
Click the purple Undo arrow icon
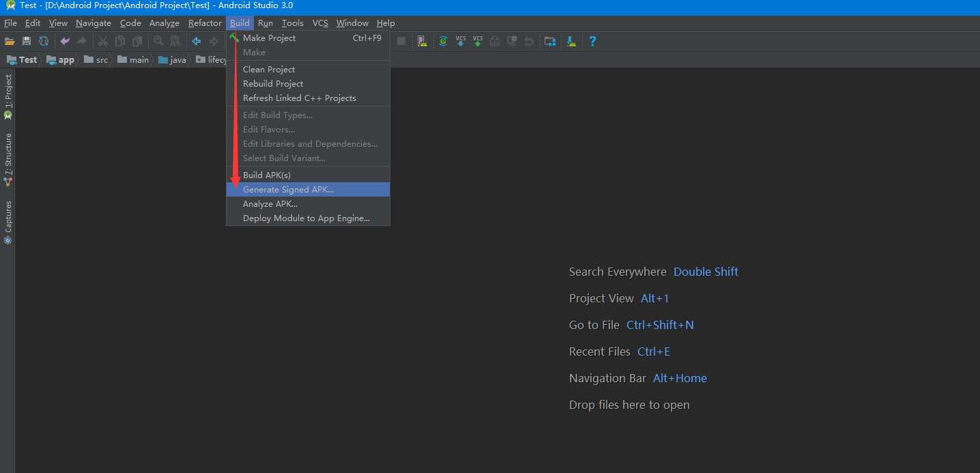[65, 41]
